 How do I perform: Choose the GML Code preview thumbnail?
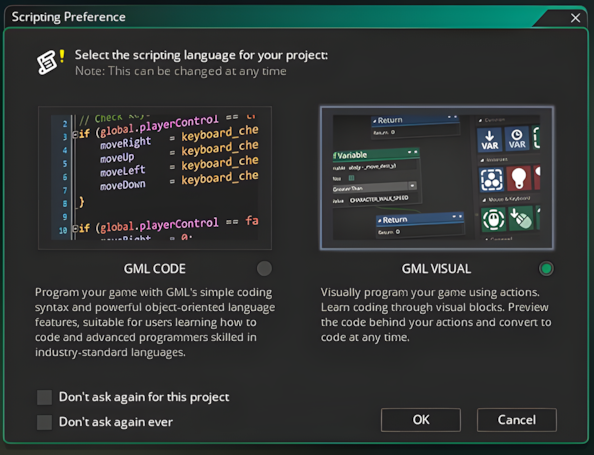(155, 178)
